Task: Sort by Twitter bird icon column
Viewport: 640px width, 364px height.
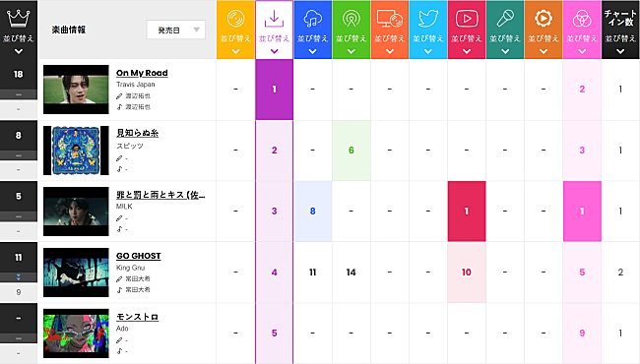Action: click(427, 30)
